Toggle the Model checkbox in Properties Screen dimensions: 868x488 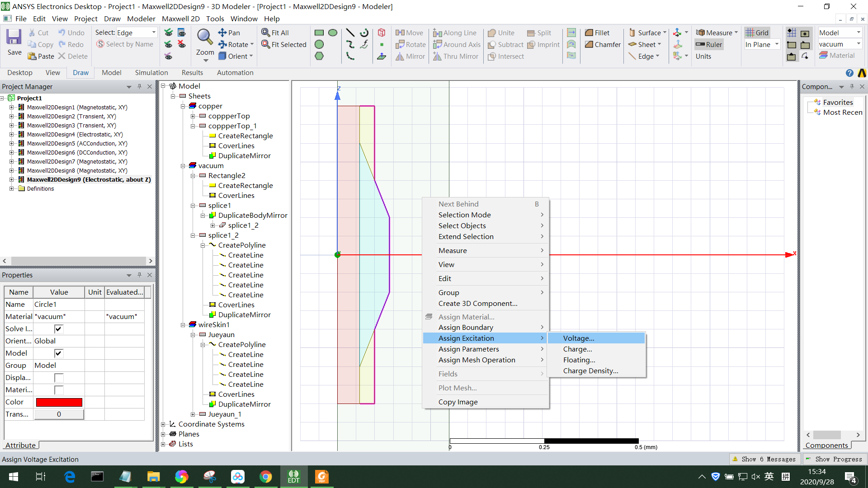(58, 353)
